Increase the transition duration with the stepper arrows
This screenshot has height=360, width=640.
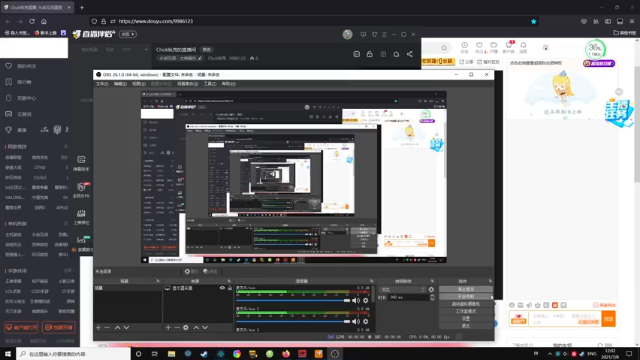point(432,296)
